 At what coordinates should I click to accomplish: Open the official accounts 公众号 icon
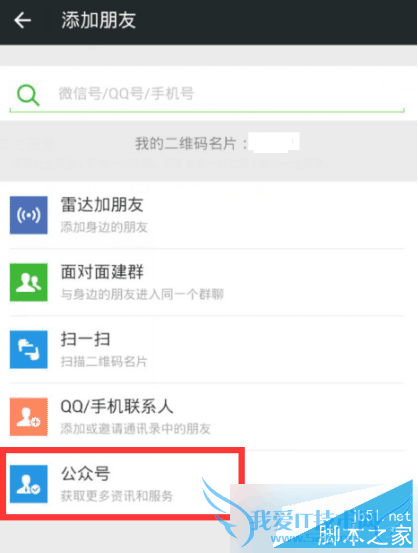(29, 484)
